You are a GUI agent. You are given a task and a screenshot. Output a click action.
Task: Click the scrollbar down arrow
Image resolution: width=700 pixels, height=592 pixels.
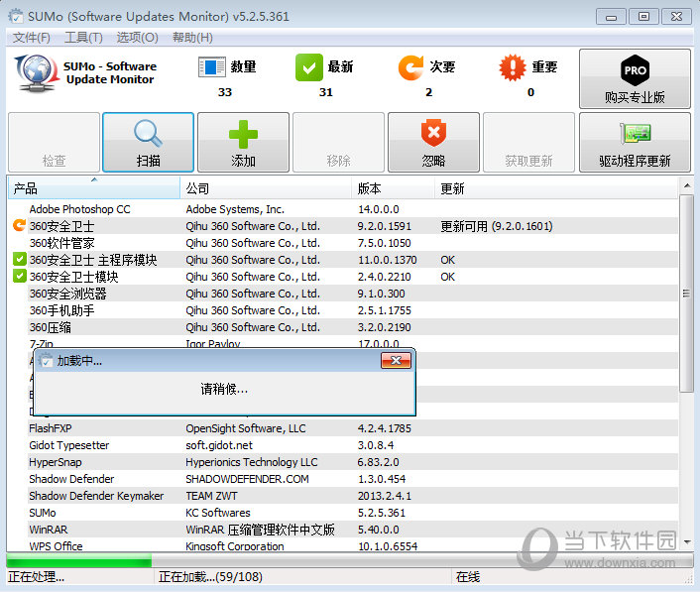click(x=687, y=542)
